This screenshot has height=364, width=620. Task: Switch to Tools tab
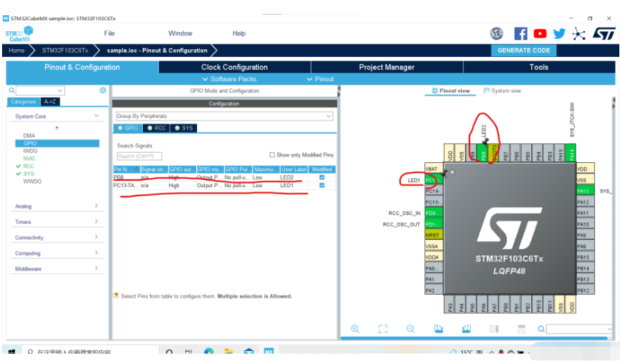click(539, 67)
